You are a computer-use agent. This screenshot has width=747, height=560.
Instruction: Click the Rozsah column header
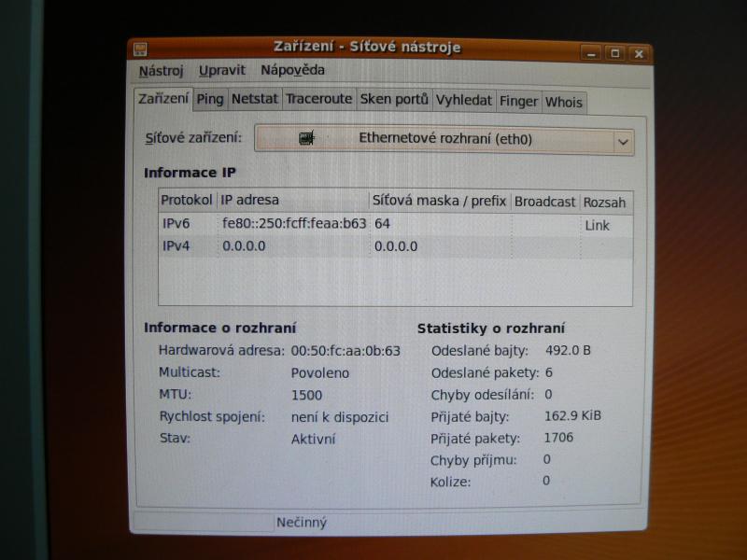(604, 203)
